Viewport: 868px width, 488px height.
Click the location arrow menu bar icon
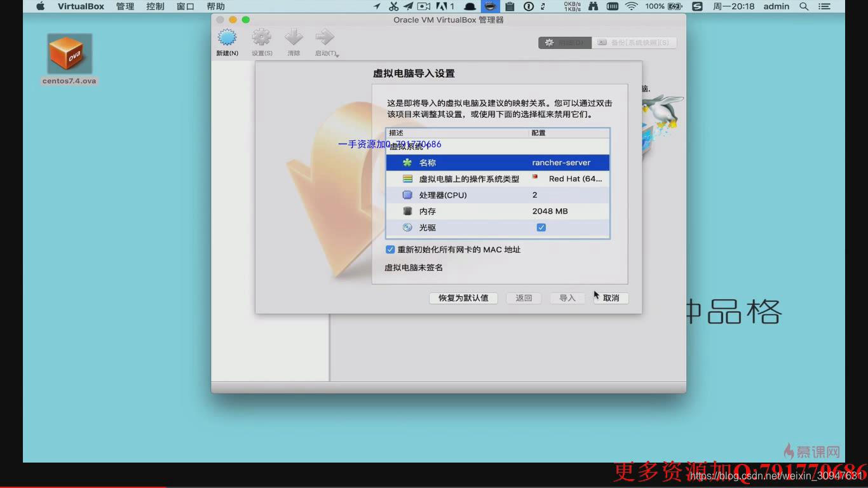[x=377, y=6]
